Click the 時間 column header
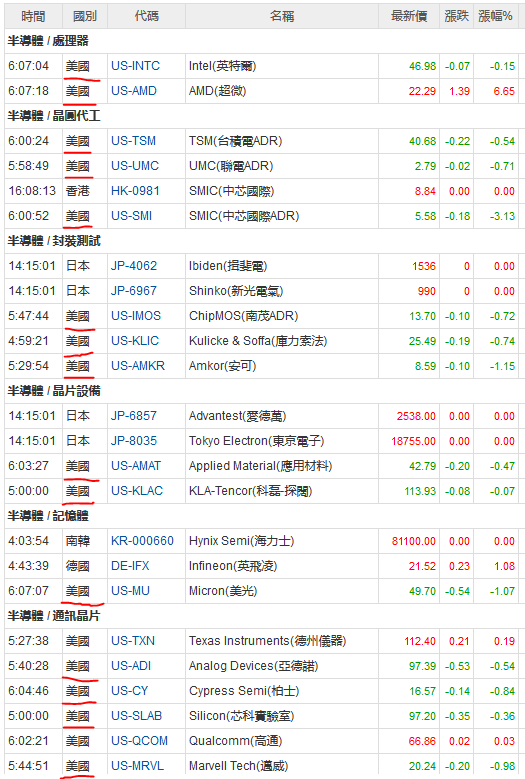The width and height of the screenshot is (525, 779). click(33, 16)
